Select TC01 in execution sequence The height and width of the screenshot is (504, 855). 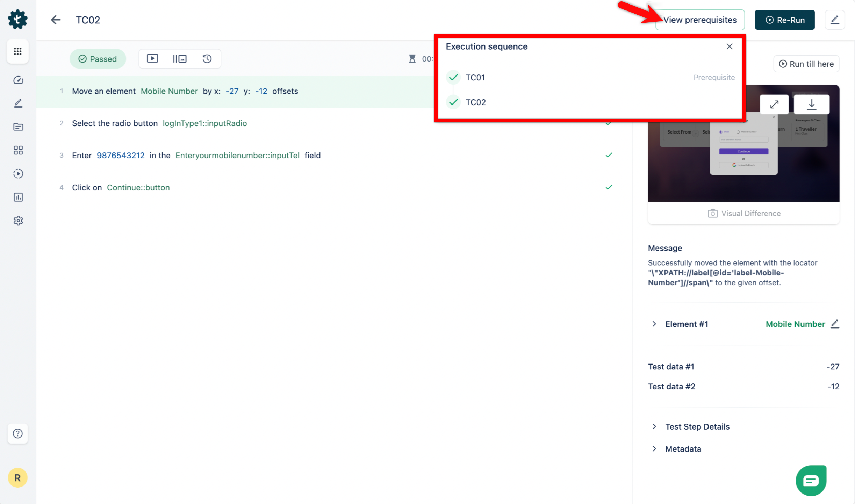[475, 77]
